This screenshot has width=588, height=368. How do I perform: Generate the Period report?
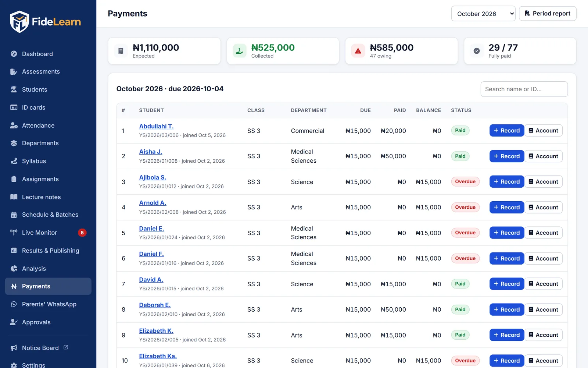pyautogui.click(x=548, y=14)
